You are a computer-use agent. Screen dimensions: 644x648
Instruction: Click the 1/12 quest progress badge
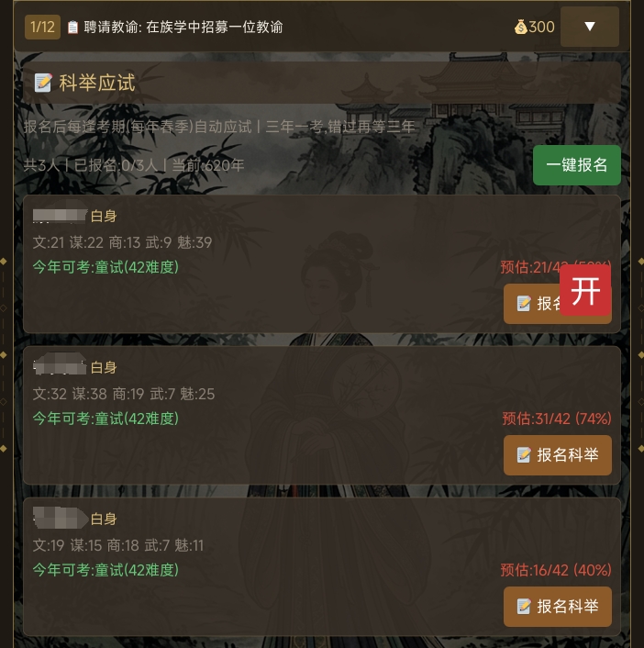point(42,28)
